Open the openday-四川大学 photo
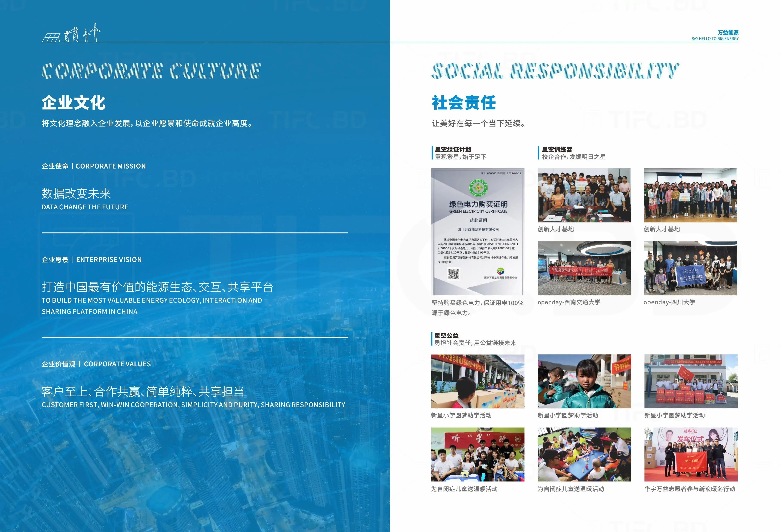 point(690,268)
